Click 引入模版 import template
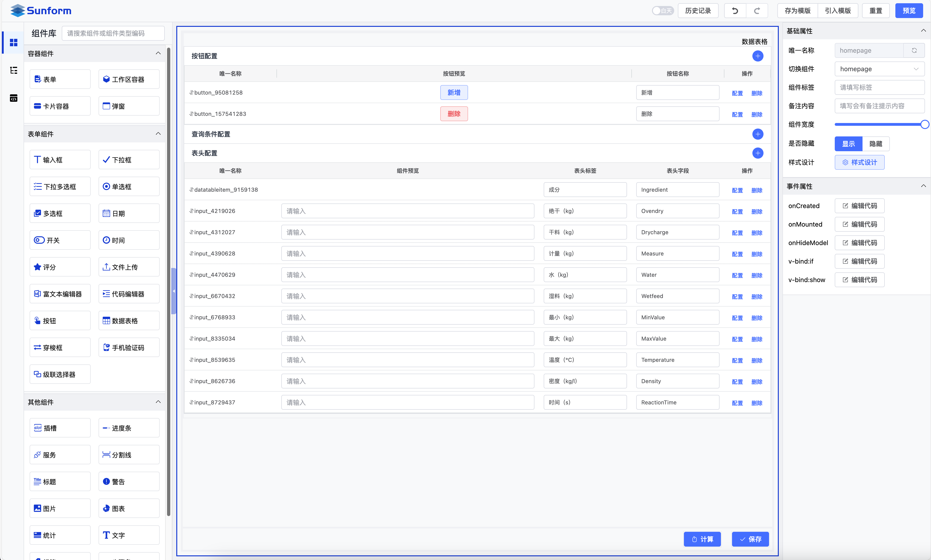Screen dimensions: 931x560 click(x=838, y=11)
